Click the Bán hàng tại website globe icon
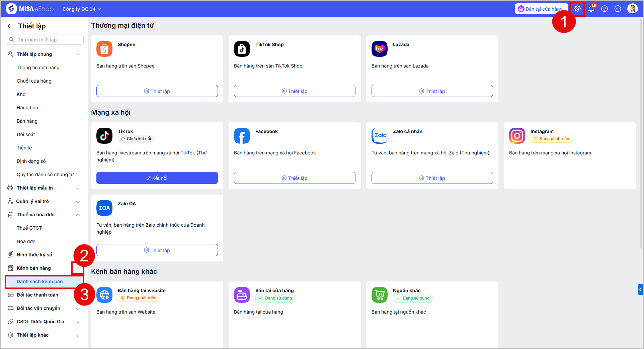Screen dimensions: 644x349 tap(104, 295)
